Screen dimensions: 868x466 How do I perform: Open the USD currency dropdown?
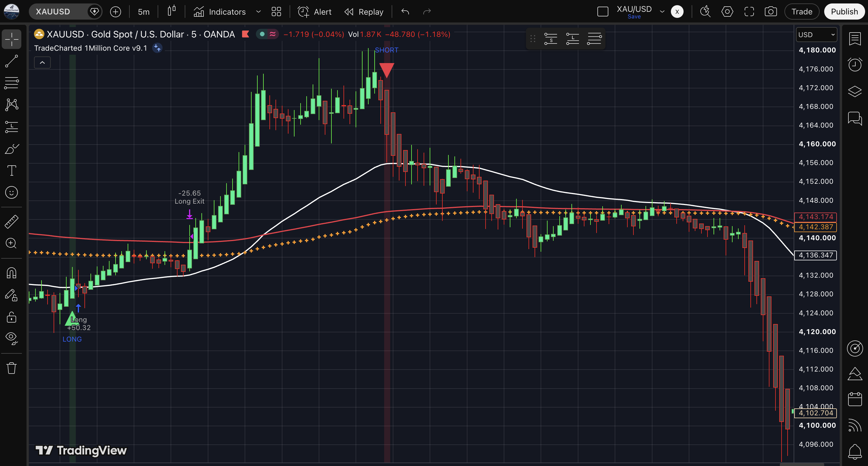click(816, 35)
